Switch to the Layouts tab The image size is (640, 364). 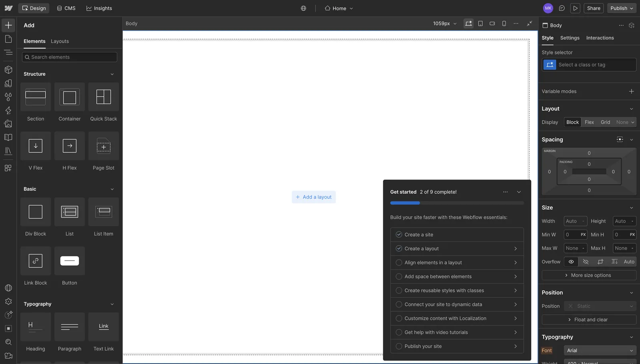pos(60,41)
